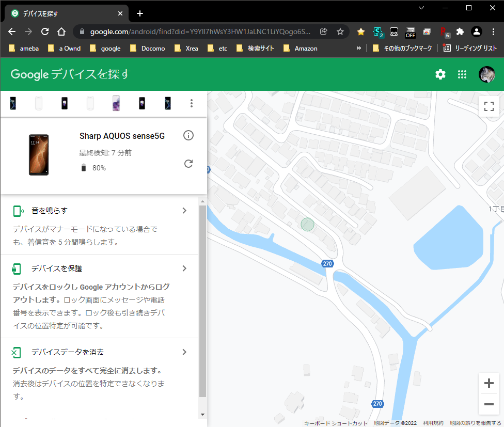
Task: Open the Extensions puzzle piece menu
Action: point(460,31)
